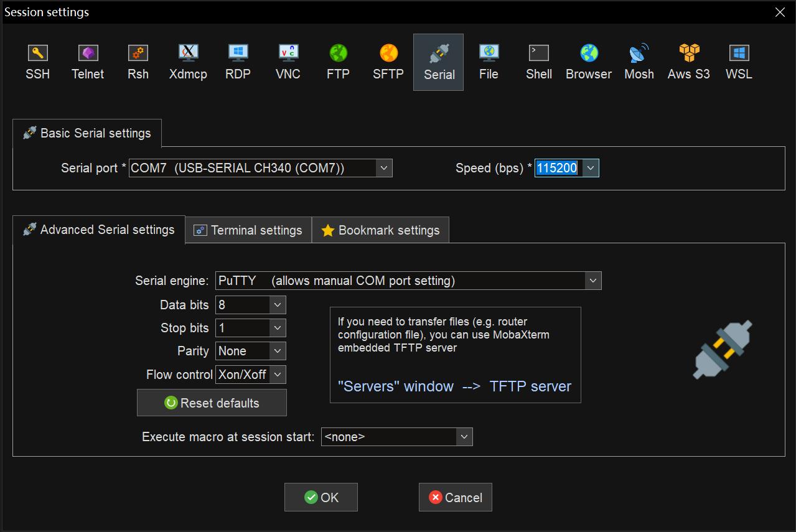Open the Execute macro dropdown
The width and height of the screenshot is (796, 532).
click(464, 437)
